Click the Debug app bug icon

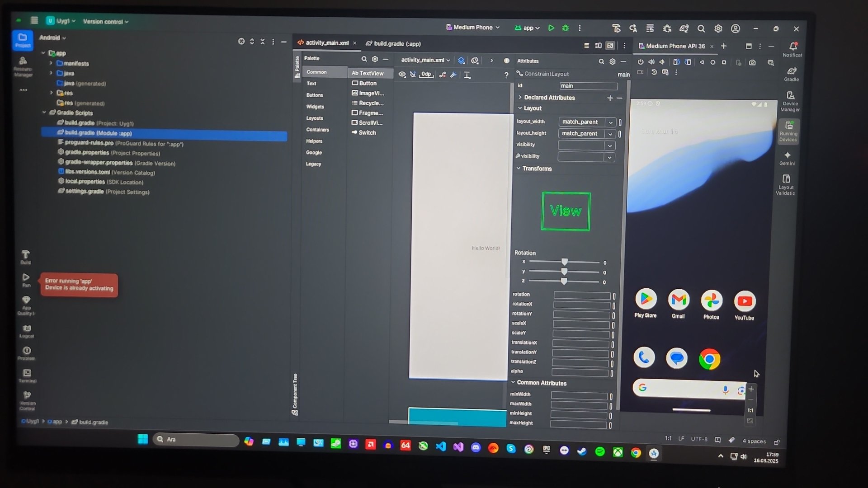click(566, 28)
